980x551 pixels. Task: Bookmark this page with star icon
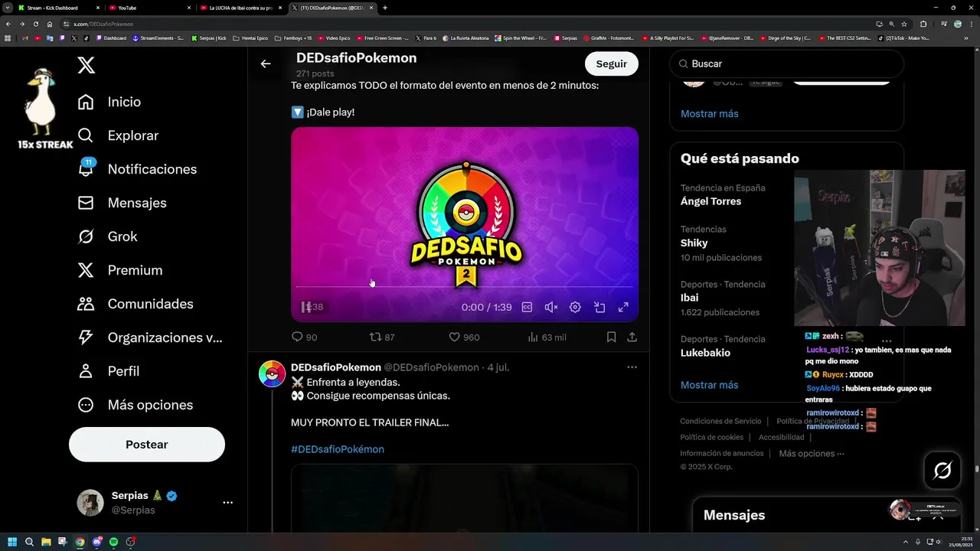click(x=904, y=24)
